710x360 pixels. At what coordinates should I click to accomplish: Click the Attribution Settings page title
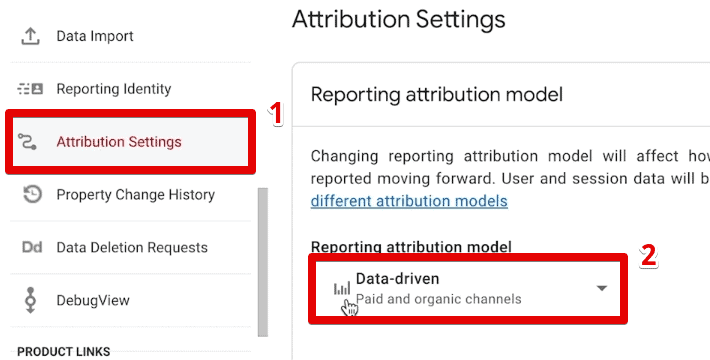398,20
